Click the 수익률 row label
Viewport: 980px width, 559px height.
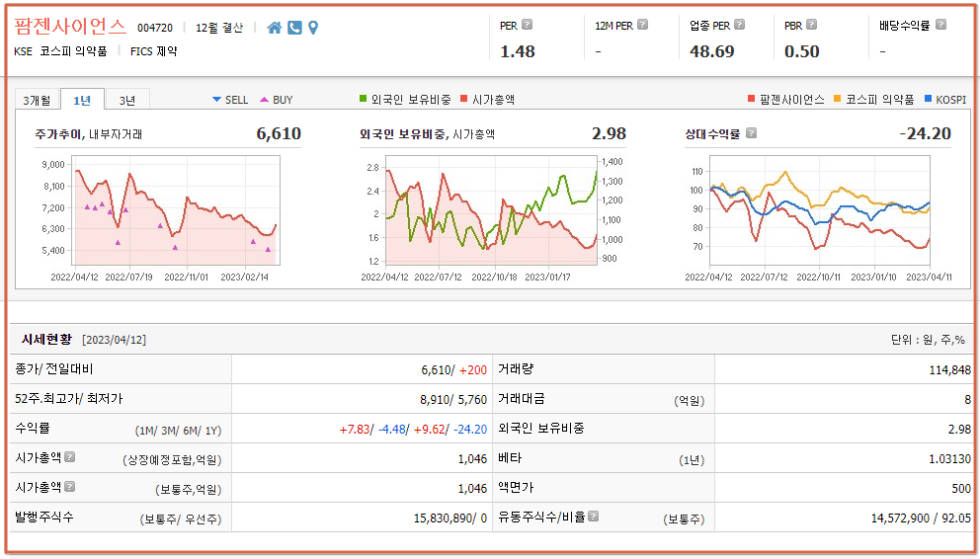33,428
